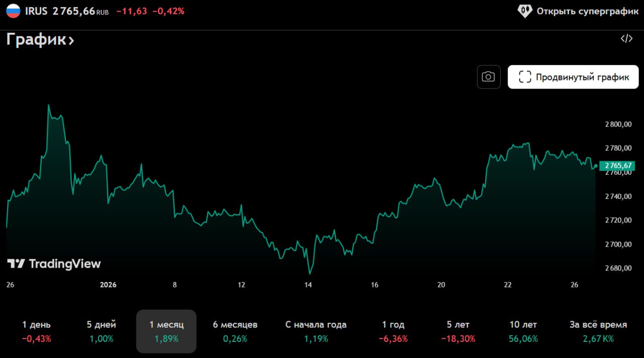Select the 1 день time range
Screen dimensions: 644x358
(x=36, y=331)
